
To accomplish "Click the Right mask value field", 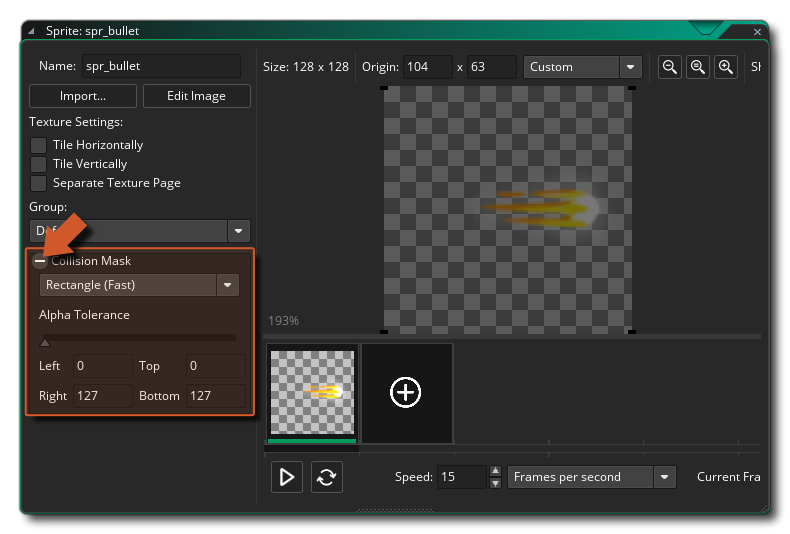I will point(103,396).
